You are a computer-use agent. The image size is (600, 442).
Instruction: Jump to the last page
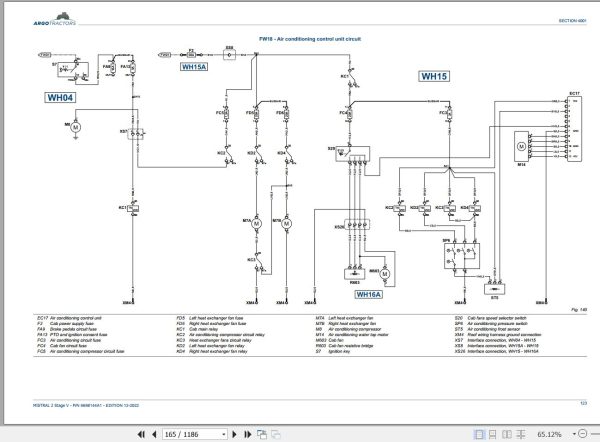click(248, 434)
